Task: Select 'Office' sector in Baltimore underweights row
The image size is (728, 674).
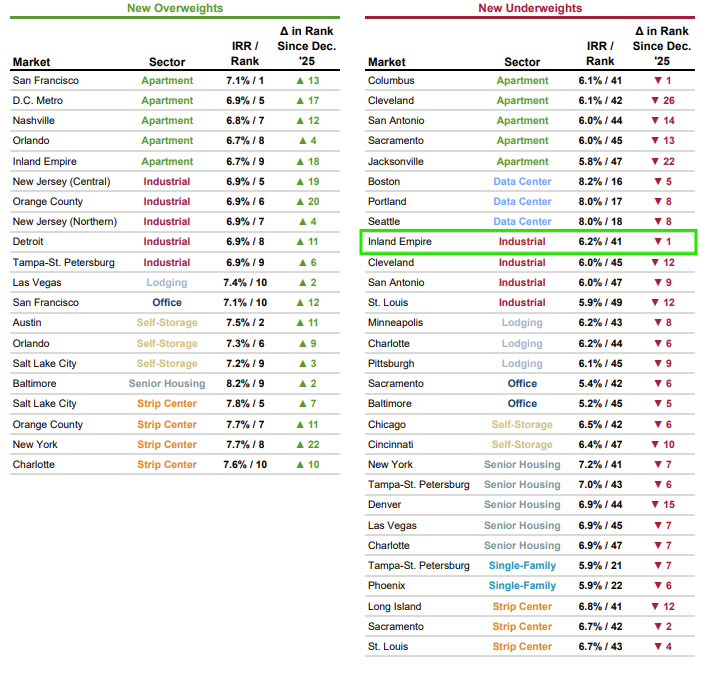Action: pos(522,403)
